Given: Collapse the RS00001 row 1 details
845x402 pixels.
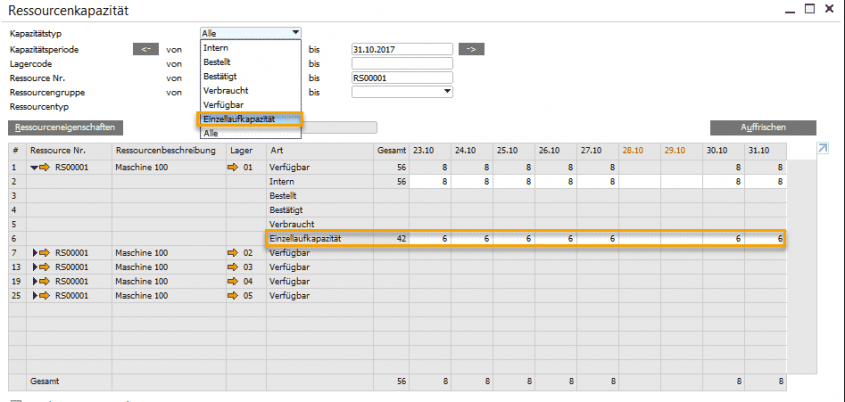Looking at the screenshot, I should tap(34, 168).
